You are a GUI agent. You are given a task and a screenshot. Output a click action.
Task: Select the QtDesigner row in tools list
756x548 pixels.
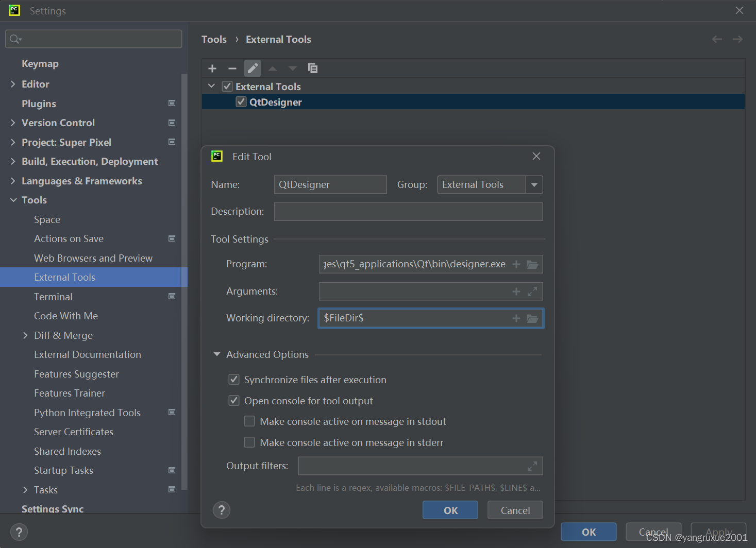coord(473,101)
